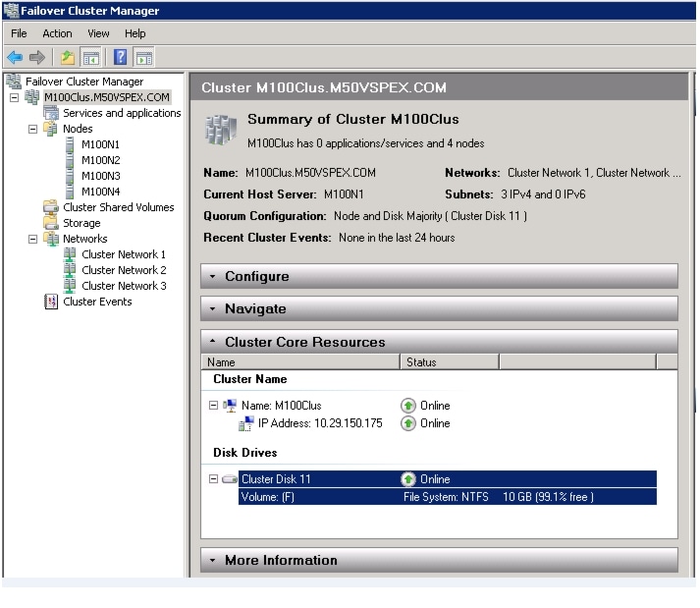Collapse the Networks tree branch

click(x=32, y=239)
